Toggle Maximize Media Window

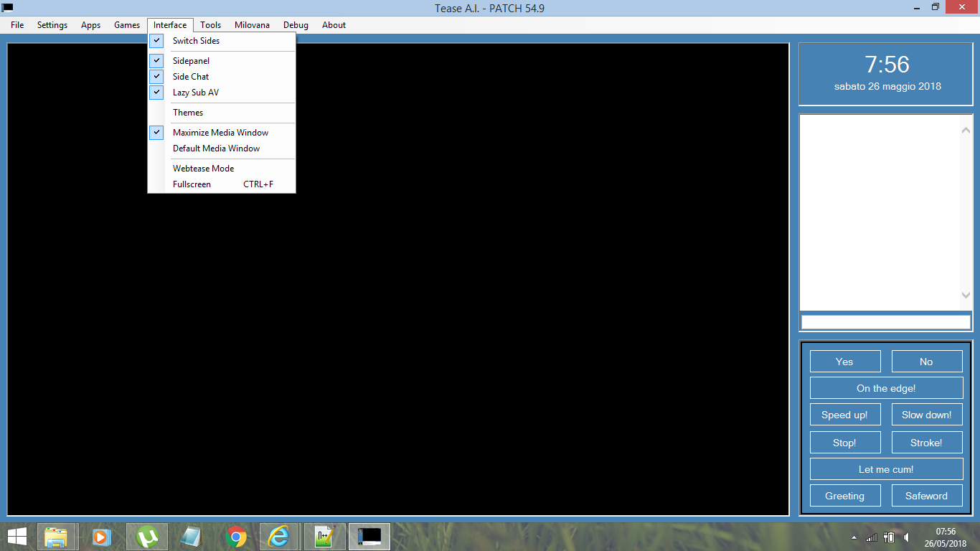pyautogui.click(x=222, y=133)
